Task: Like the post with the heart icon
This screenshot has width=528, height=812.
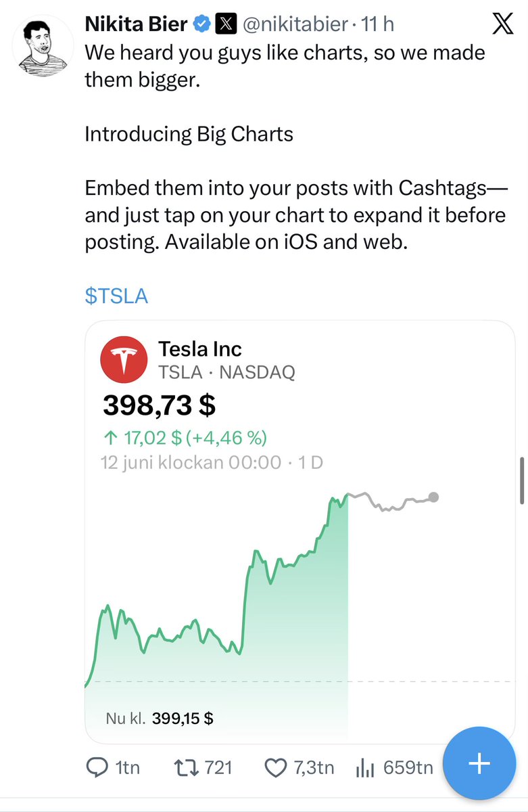Action: 275,767
